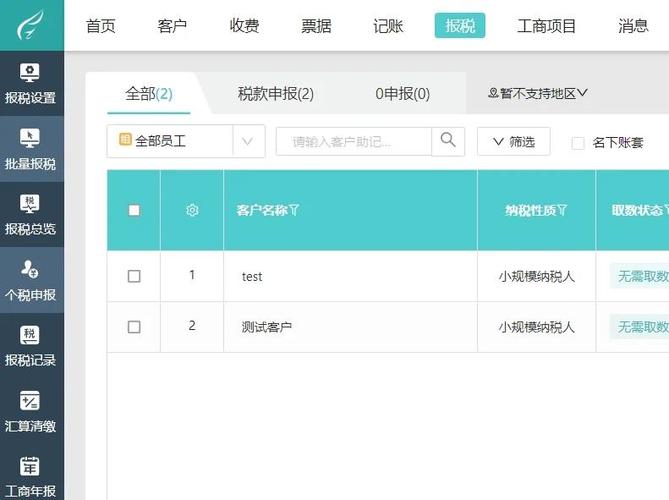Click the column settings gear icon
This screenshot has height=500, width=669.
[192, 210]
